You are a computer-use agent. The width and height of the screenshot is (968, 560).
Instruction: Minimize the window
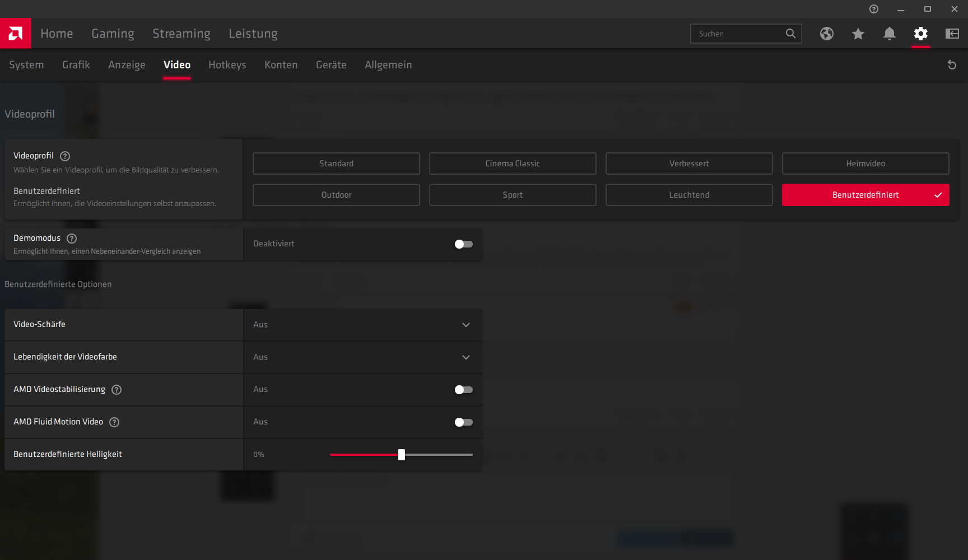tap(901, 9)
